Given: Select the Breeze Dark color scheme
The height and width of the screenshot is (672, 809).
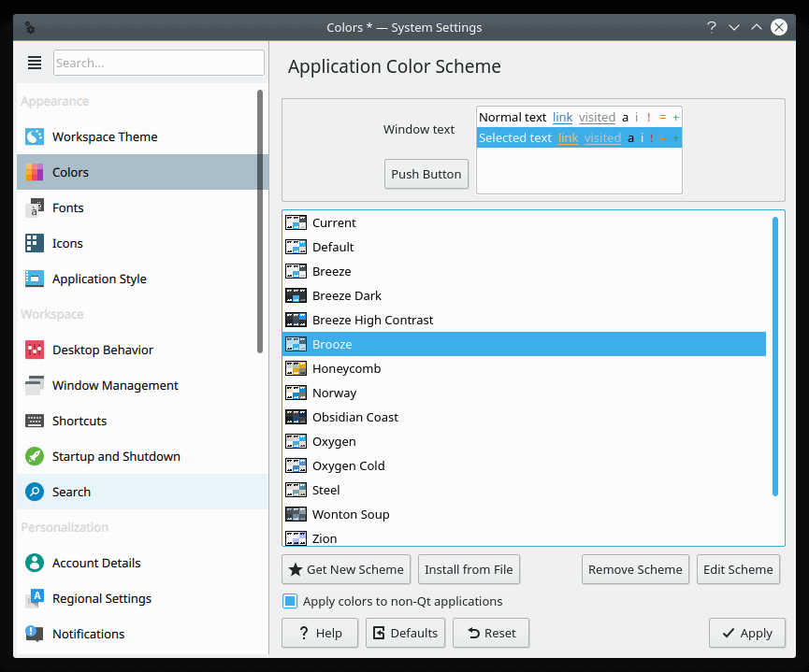Looking at the screenshot, I should tap(347, 295).
